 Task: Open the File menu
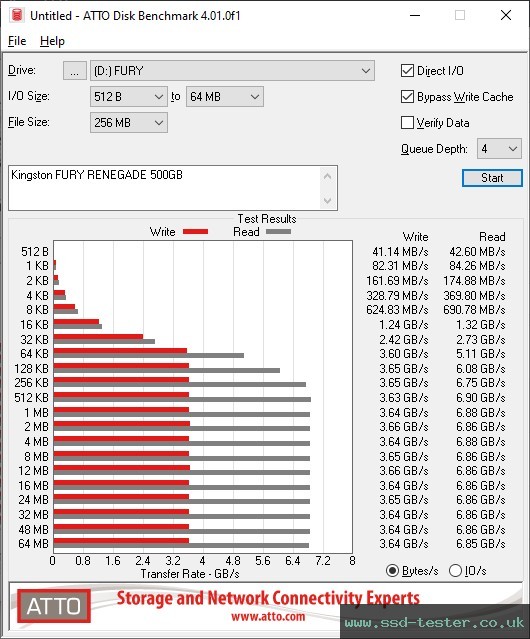click(x=17, y=41)
